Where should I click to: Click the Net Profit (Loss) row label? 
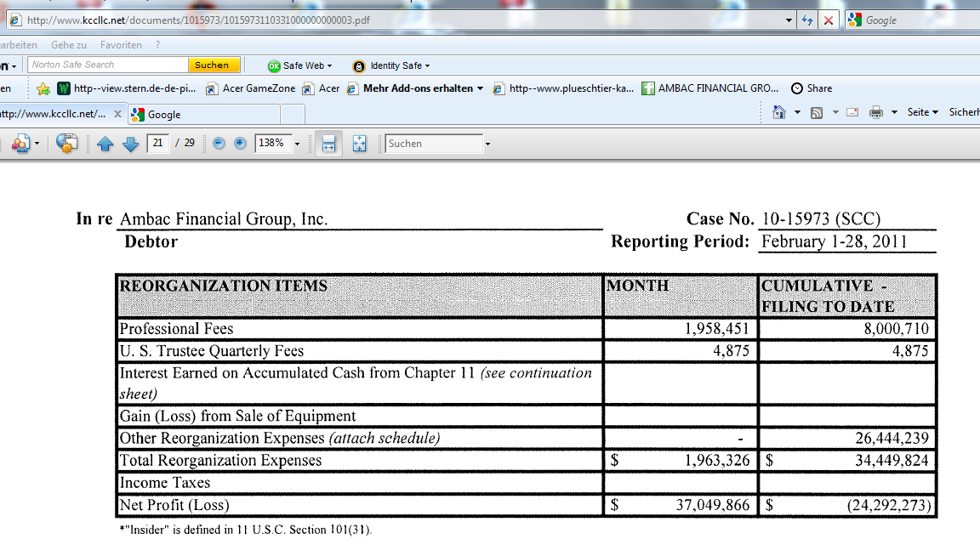click(x=174, y=505)
